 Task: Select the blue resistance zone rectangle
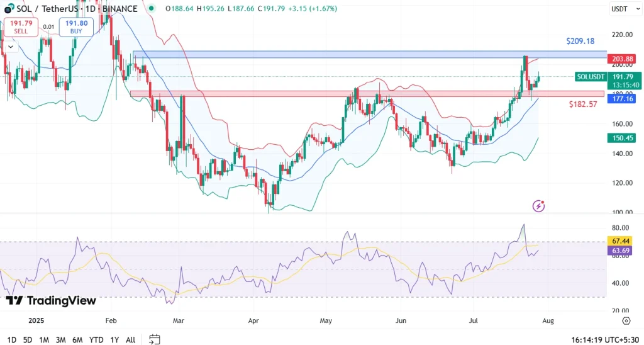click(365, 55)
